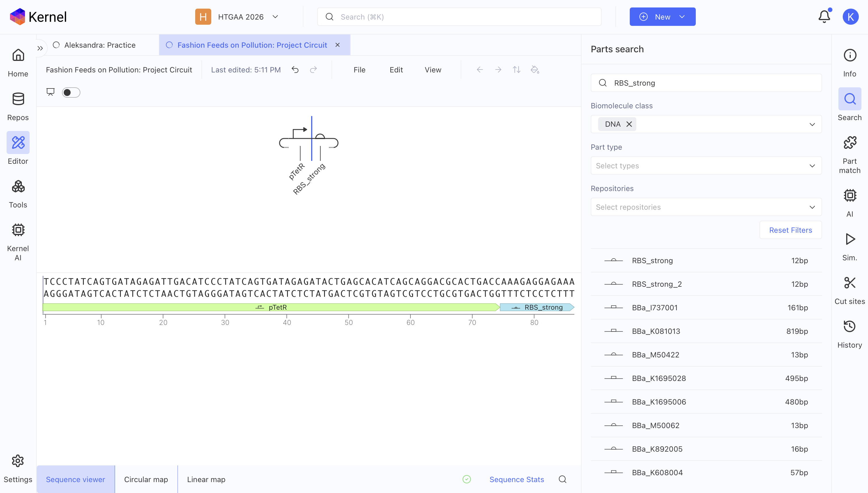The width and height of the screenshot is (868, 493).
Task: Open the Part type Select types dropdown
Action: [706, 165]
